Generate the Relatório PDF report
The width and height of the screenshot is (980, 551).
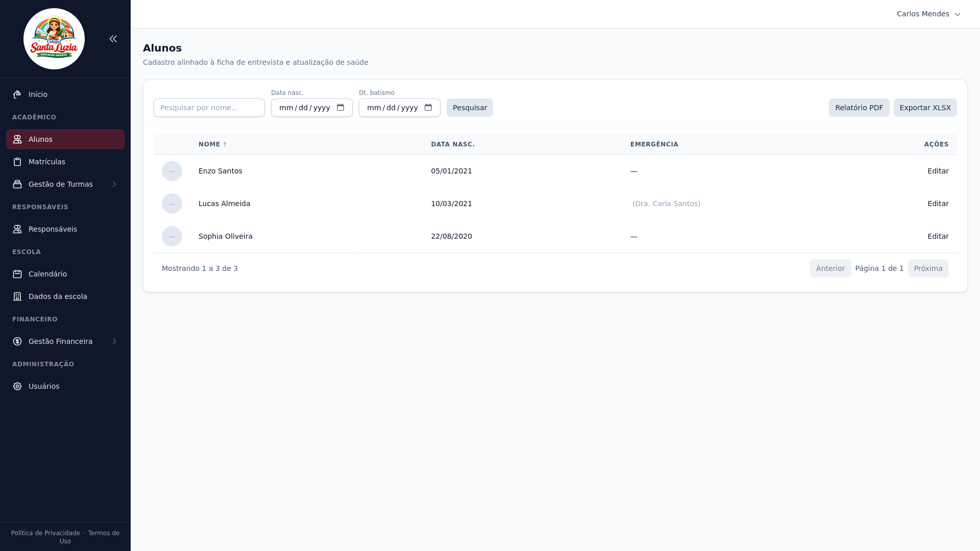(859, 108)
